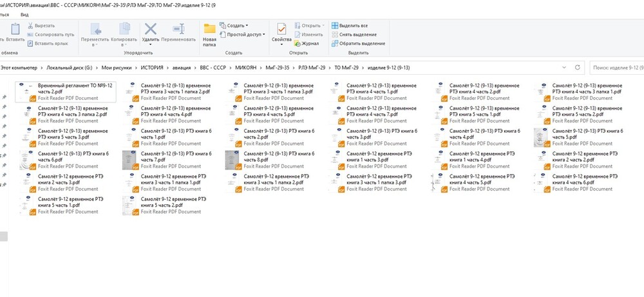Select 9-12 (9-13) книга 4 часть 3 папка 2.pdf

(66, 115)
